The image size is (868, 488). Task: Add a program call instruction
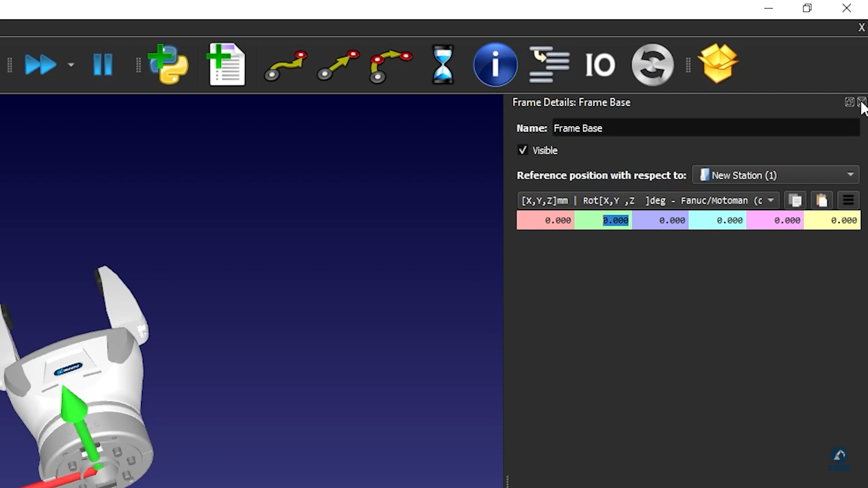point(549,65)
